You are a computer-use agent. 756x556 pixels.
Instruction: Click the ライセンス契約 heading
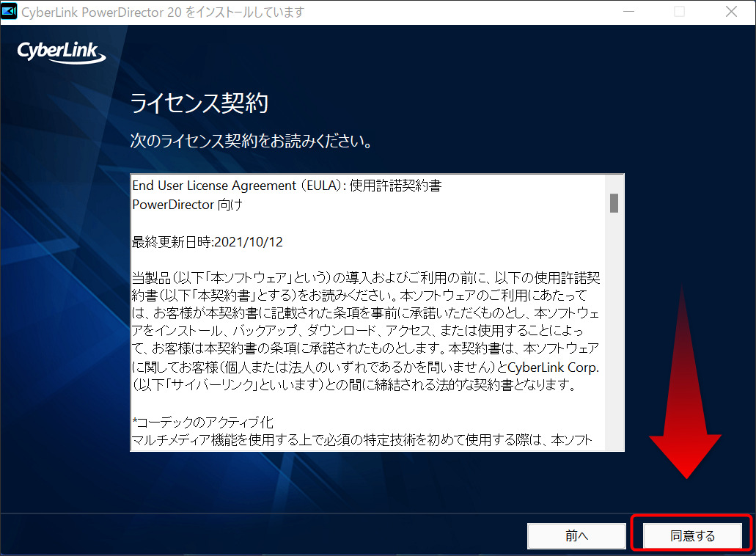pos(199,103)
